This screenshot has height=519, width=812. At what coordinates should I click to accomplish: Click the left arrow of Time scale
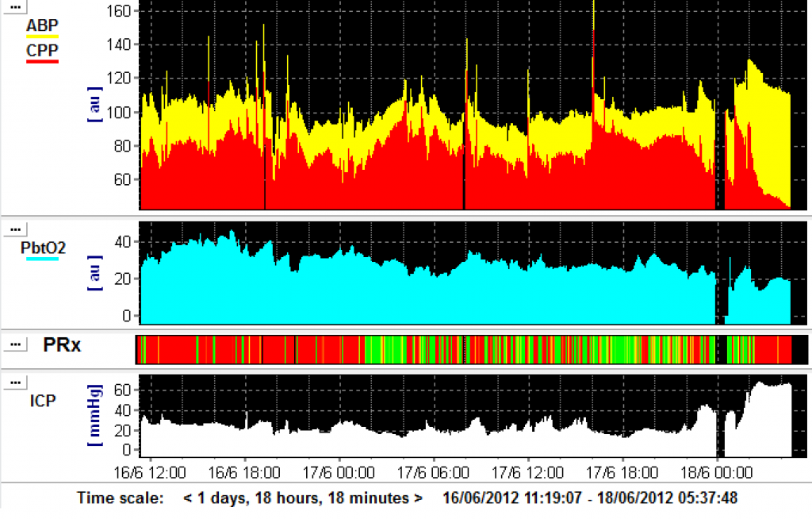coord(188,498)
